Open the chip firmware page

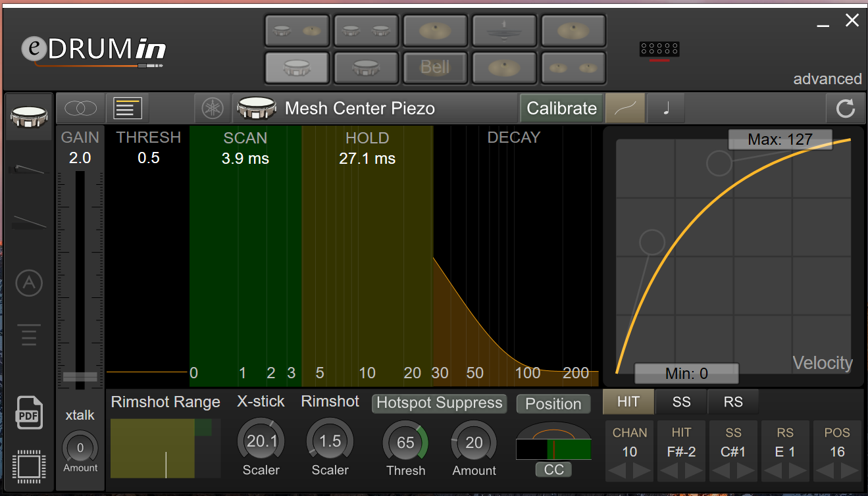[x=29, y=466]
